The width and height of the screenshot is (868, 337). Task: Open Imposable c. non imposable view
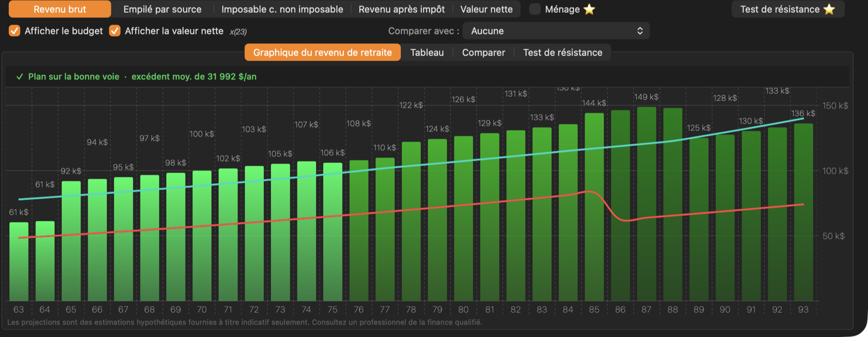[282, 9]
